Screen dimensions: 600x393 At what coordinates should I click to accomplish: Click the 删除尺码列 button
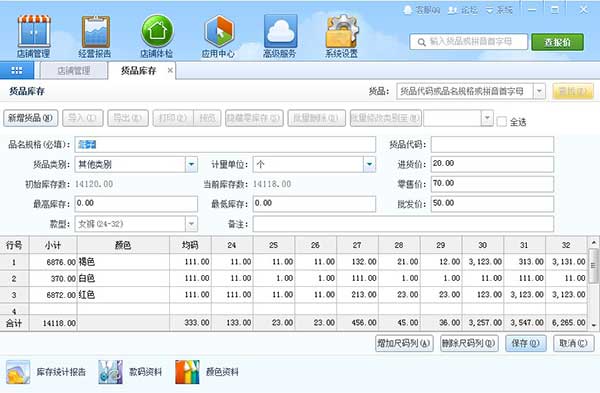click(x=469, y=343)
